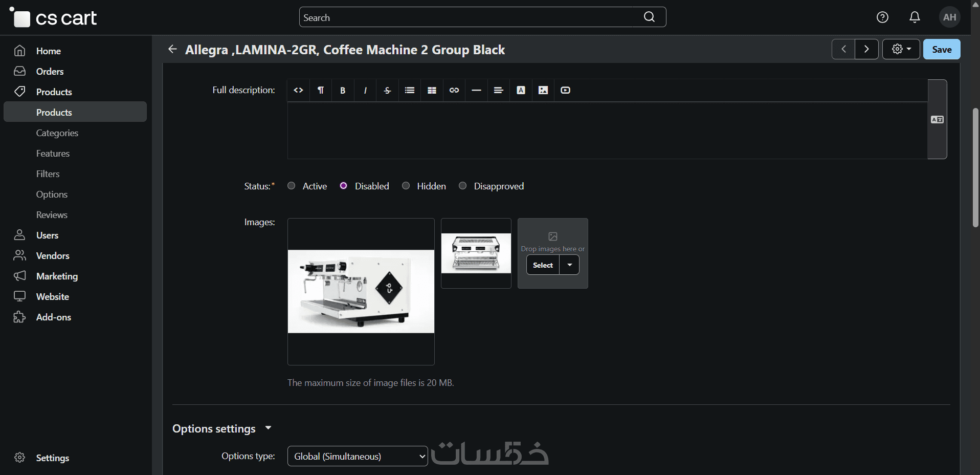Insert a list in the description editor
This screenshot has height=475, width=980.
point(410,90)
